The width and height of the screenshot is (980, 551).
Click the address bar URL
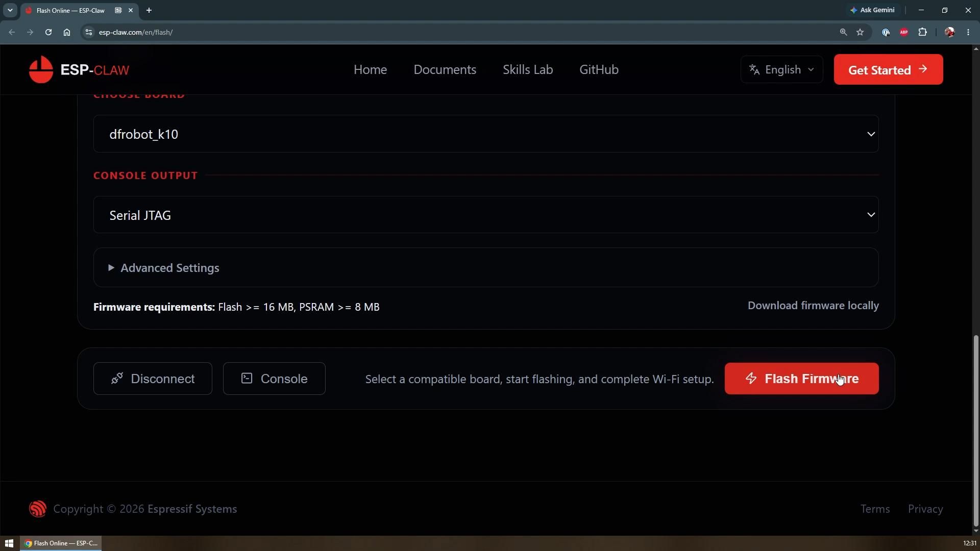136,32
